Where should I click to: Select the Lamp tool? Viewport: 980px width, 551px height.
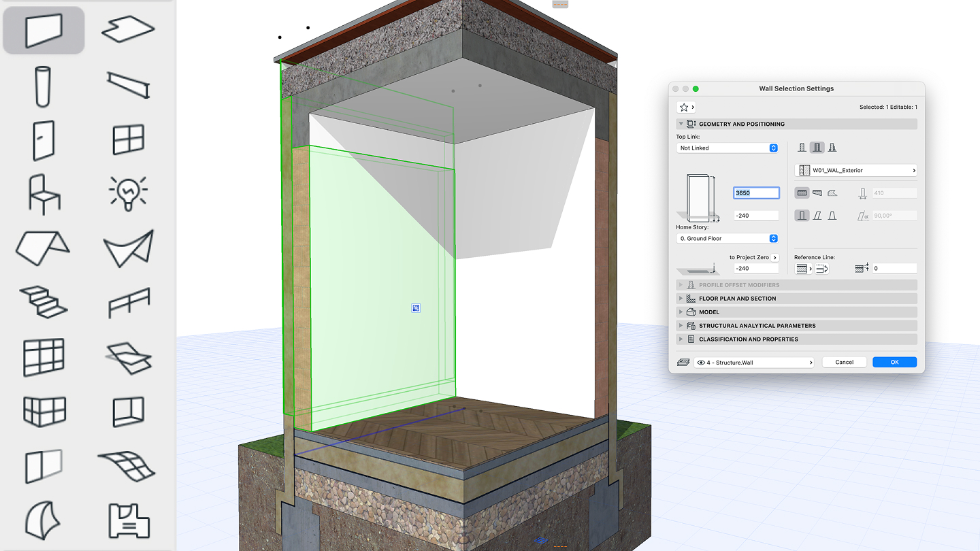127,193
